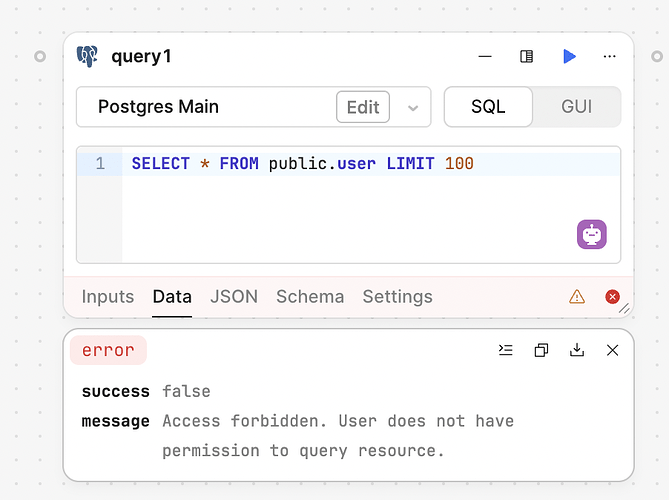669x500 pixels.
Task: Open the Schema tab
Action: (310, 296)
